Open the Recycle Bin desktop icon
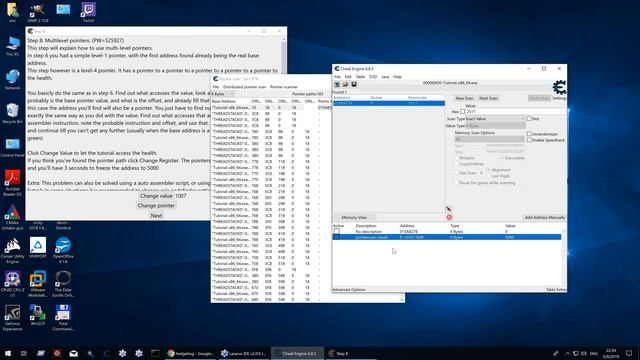This screenshot has height=360, width=640. pyautogui.click(x=12, y=113)
